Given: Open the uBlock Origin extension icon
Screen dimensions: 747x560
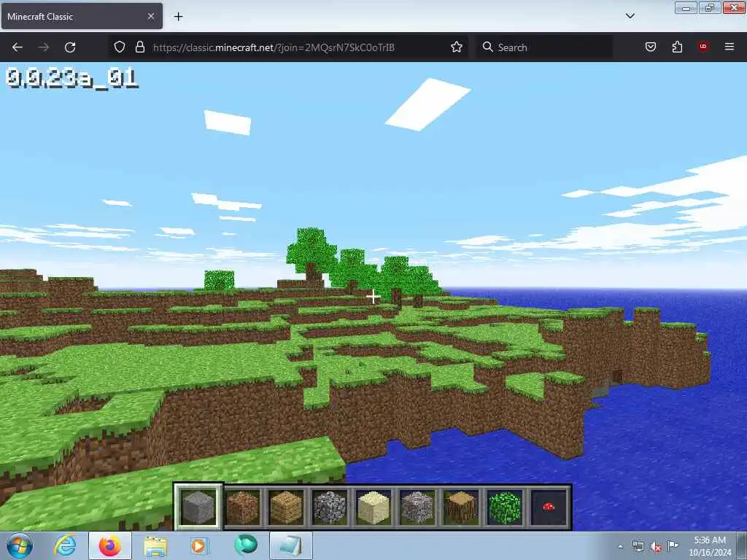Looking at the screenshot, I should click(x=703, y=47).
